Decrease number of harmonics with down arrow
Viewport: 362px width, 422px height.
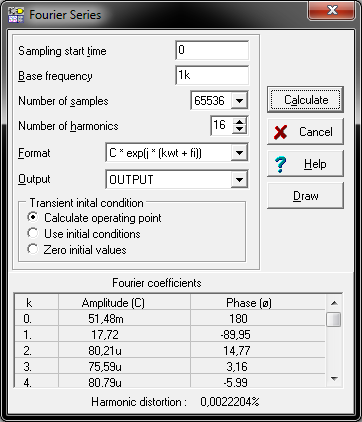pos(240,130)
